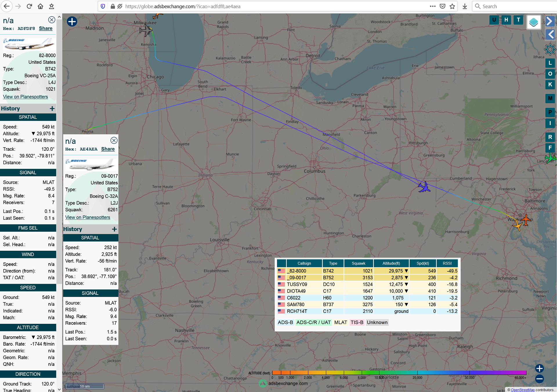Open OpenStreetMap attribution link

[x=522, y=390]
